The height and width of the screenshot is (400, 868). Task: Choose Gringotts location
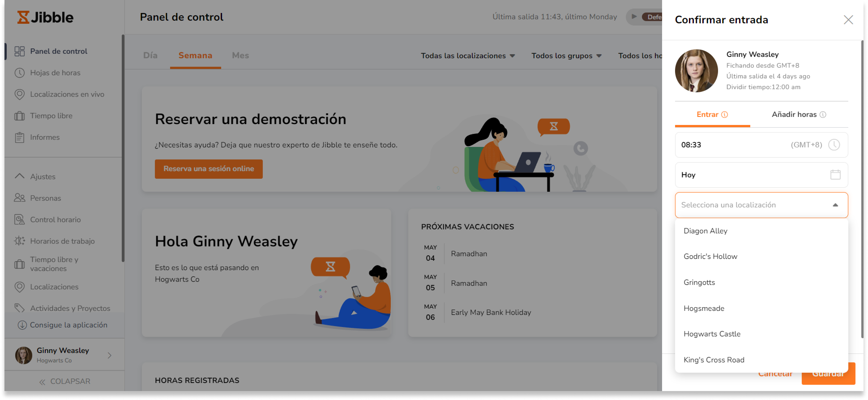click(761, 283)
